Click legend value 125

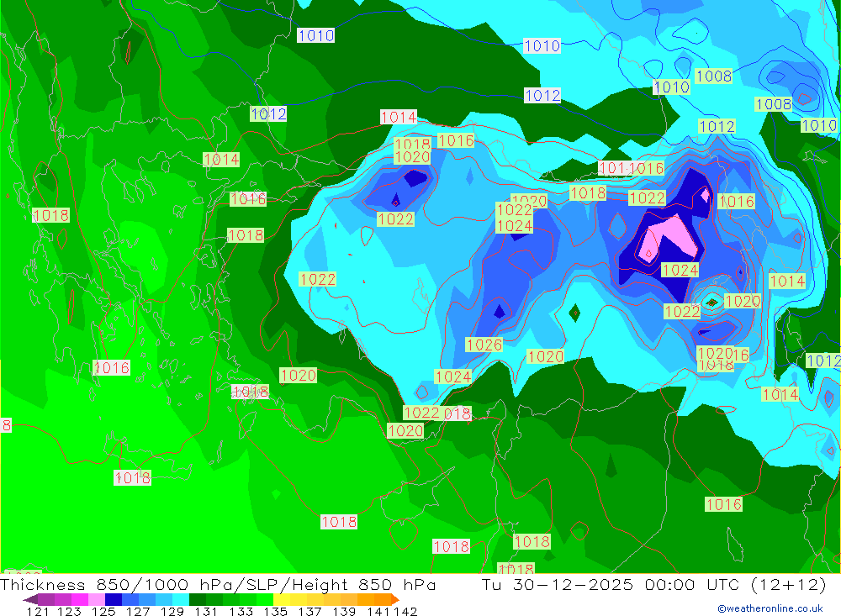click(x=103, y=611)
